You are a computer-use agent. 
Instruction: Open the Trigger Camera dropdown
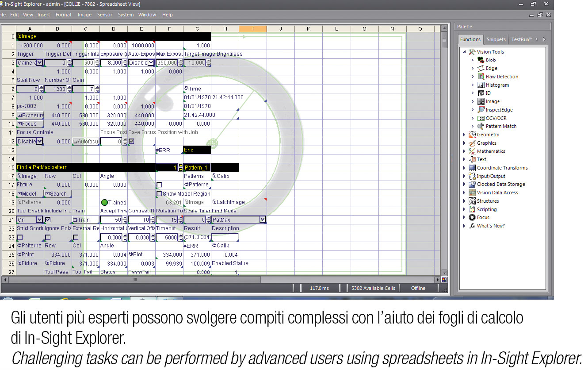click(x=40, y=63)
